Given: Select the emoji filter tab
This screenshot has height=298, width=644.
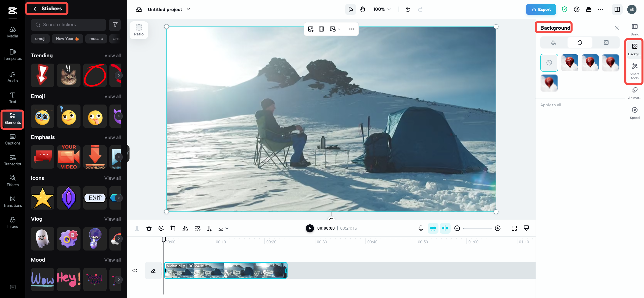Looking at the screenshot, I should pos(40,39).
